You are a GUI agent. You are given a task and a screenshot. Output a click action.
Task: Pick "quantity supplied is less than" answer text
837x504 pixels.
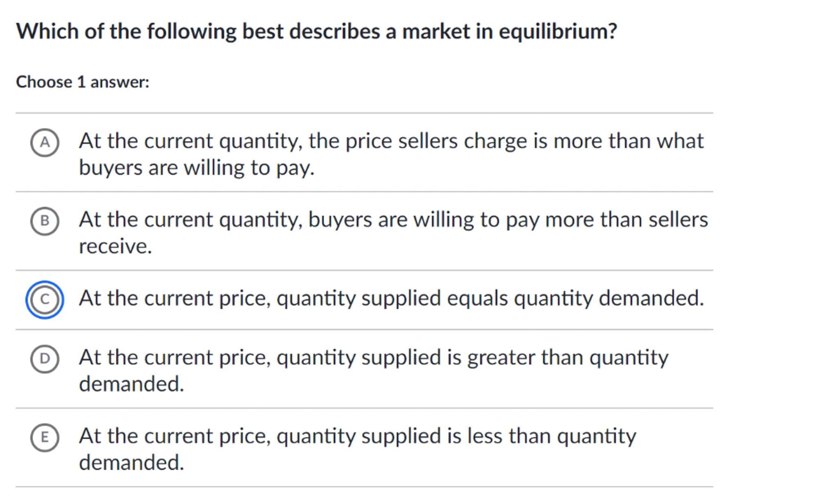click(x=357, y=436)
